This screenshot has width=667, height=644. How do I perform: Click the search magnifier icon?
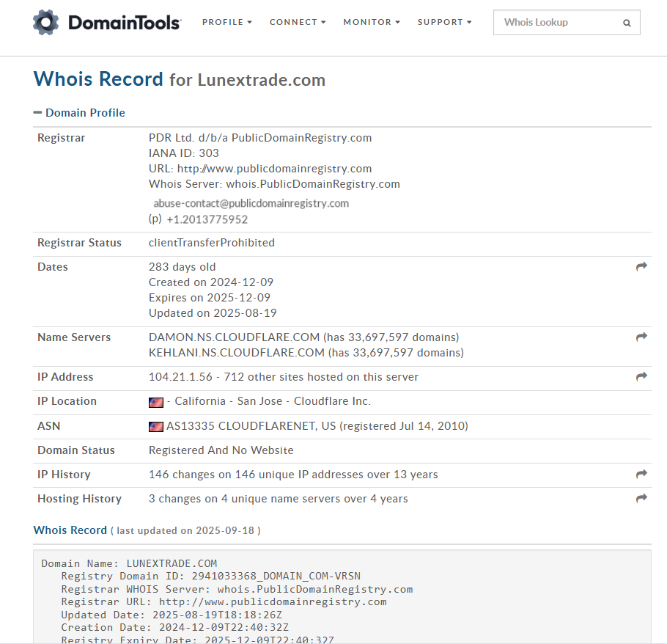pyautogui.click(x=627, y=23)
